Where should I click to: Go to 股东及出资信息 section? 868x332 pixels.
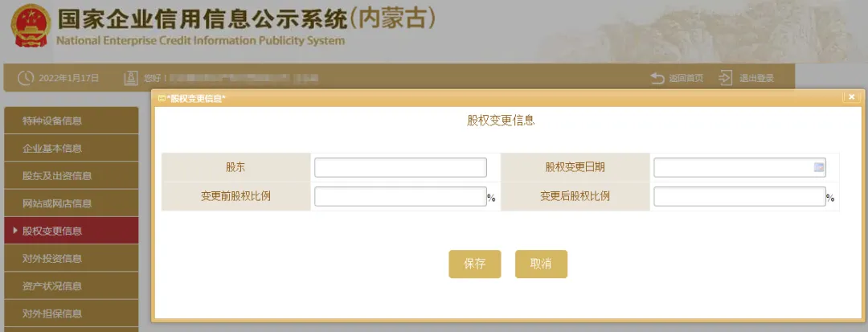point(57,176)
